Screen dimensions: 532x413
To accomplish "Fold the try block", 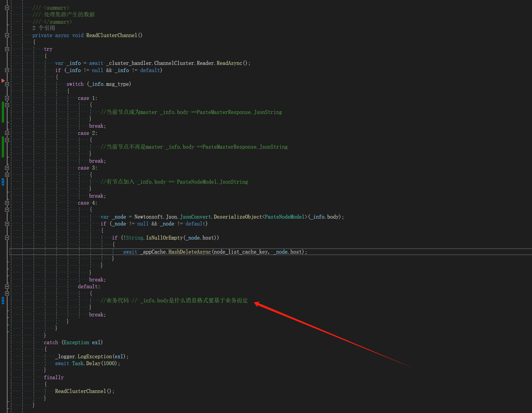I will 7,49.
